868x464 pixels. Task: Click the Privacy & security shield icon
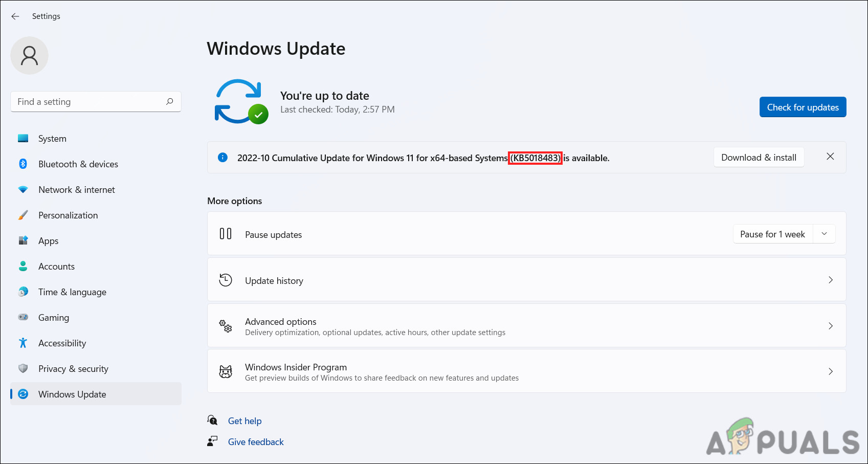tap(23, 368)
